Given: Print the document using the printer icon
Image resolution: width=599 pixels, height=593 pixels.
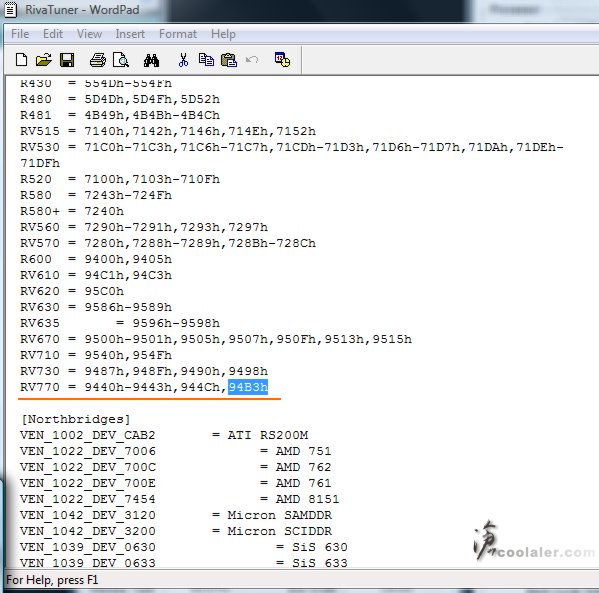Looking at the screenshot, I should (x=98, y=60).
